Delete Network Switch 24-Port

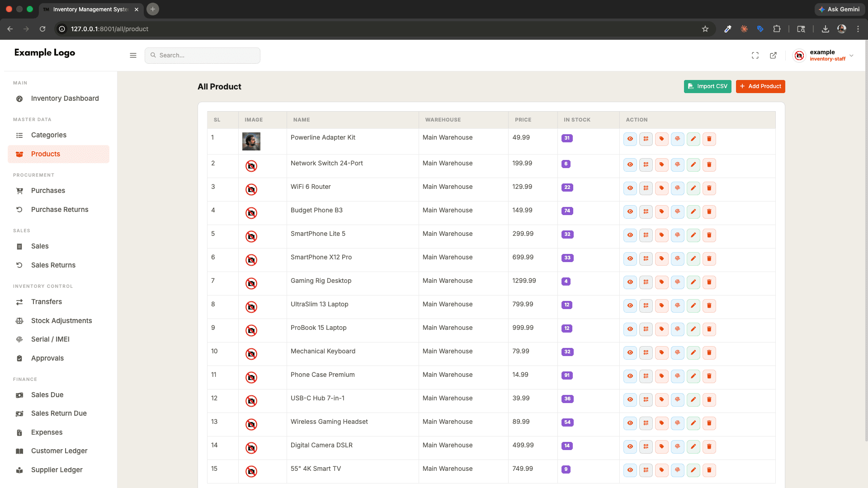click(709, 164)
